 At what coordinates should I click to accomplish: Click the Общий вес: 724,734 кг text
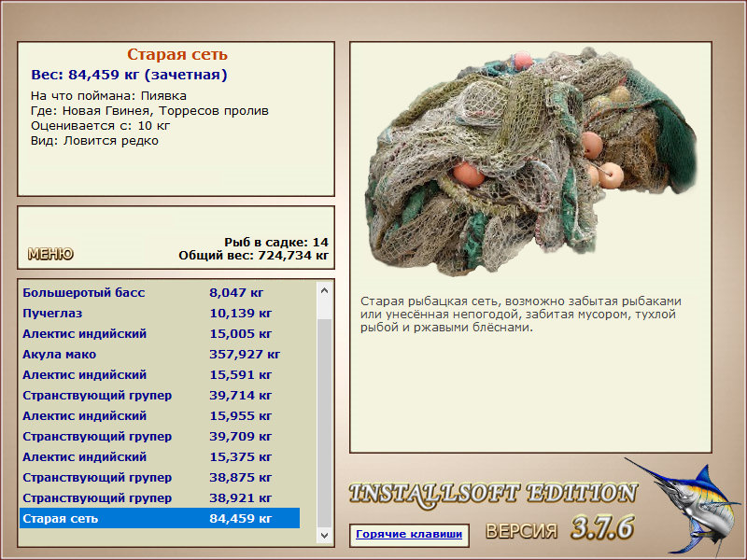[x=253, y=256]
